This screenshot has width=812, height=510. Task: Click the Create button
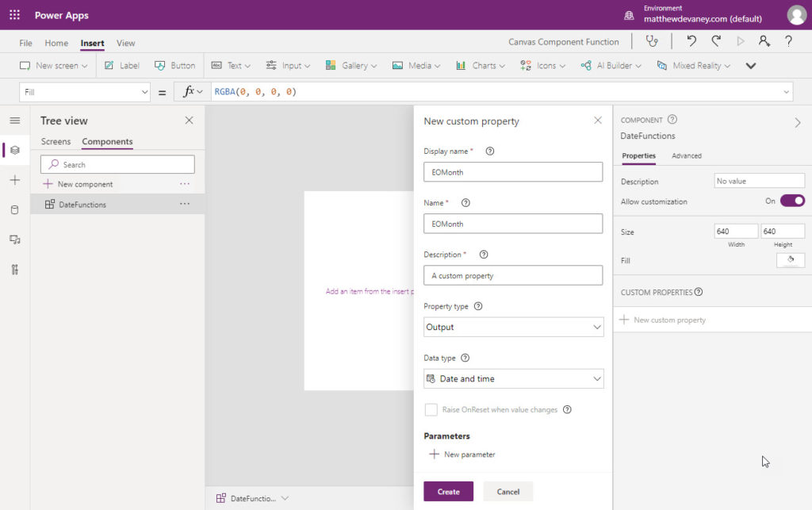(x=449, y=491)
